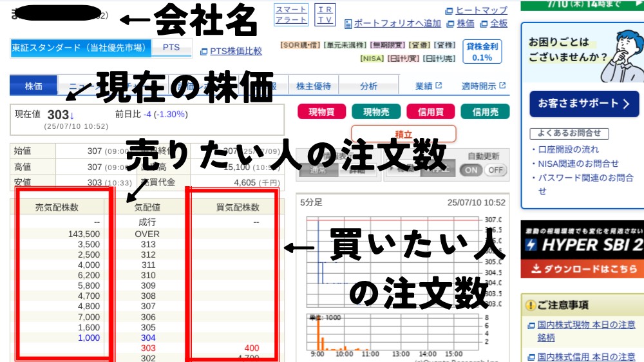Switch to the 株主優待 tab

pyautogui.click(x=314, y=86)
